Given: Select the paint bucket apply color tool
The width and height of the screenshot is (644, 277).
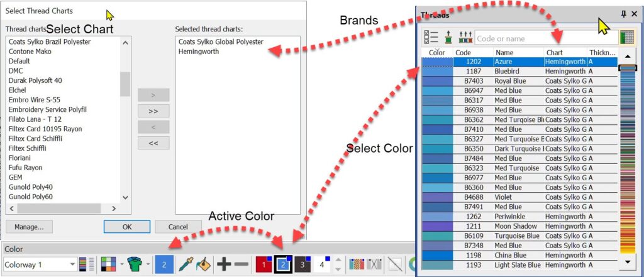Looking at the screenshot, I should [x=203, y=264].
